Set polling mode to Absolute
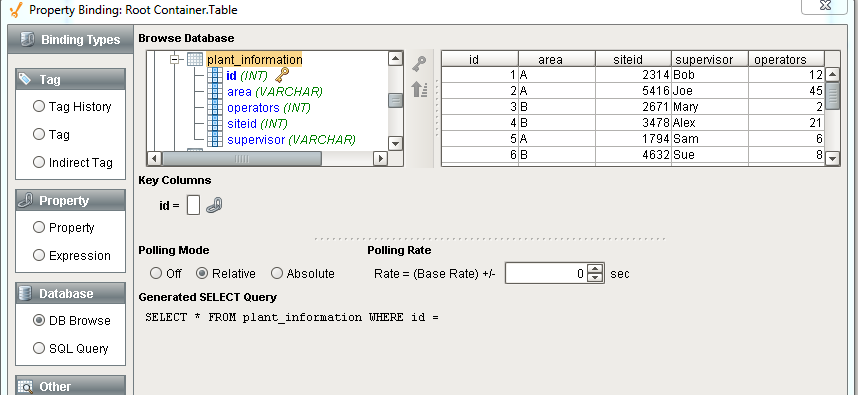This screenshot has height=395, width=858. click(277, 273)
